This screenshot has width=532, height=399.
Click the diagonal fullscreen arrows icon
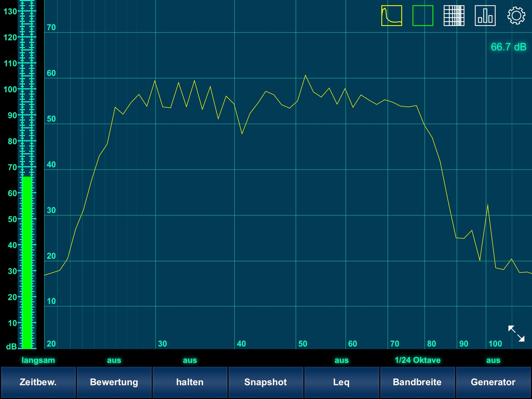tap(516, 333)
